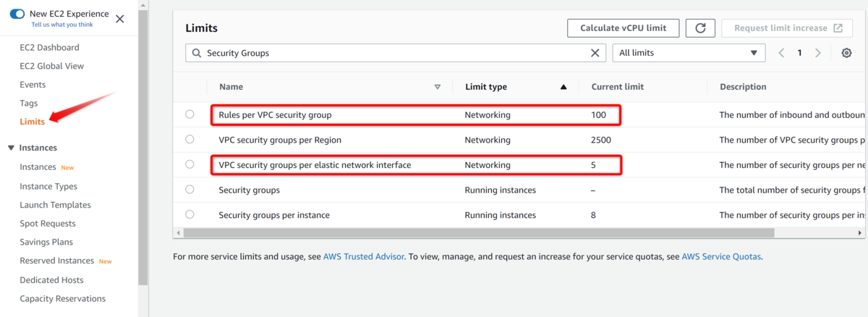Click Limit type ascending sort arrow

coord(563,87)
